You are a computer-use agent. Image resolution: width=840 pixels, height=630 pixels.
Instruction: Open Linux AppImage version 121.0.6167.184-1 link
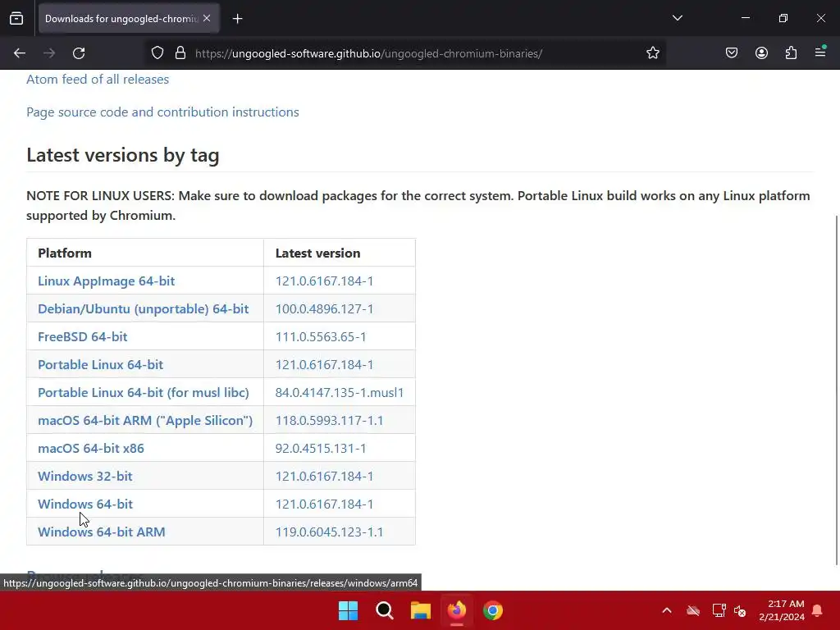tap(324, 281)
